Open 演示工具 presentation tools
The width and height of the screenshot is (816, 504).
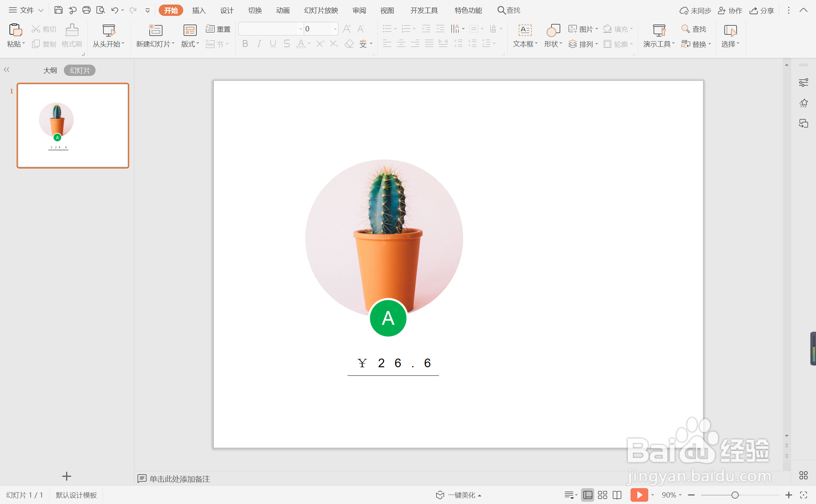[657, 36]
